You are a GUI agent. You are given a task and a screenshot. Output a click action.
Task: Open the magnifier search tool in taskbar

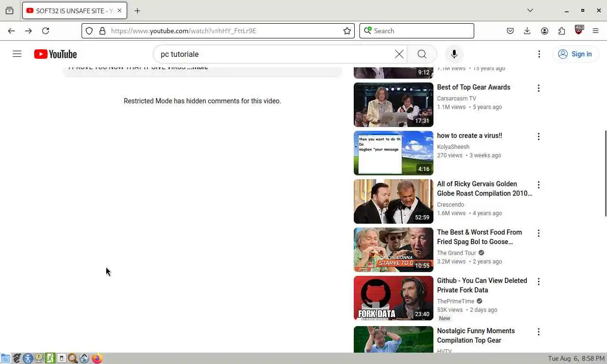(x=73, y=358)
